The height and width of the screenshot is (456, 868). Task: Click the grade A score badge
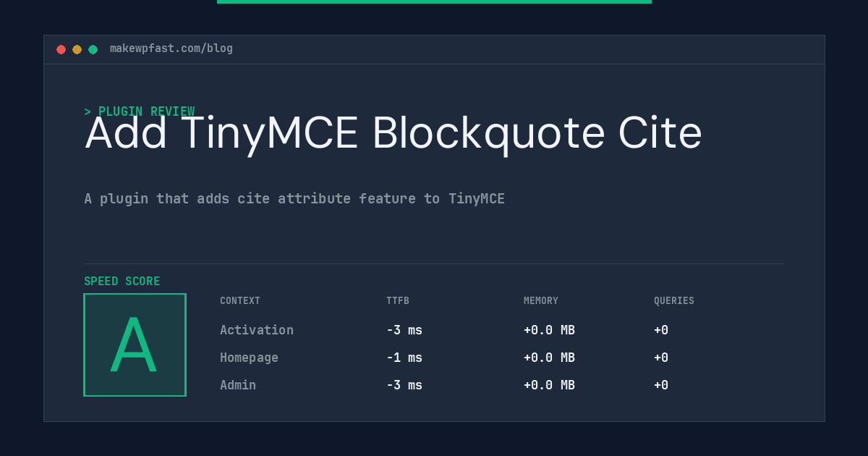coord(135,345)
